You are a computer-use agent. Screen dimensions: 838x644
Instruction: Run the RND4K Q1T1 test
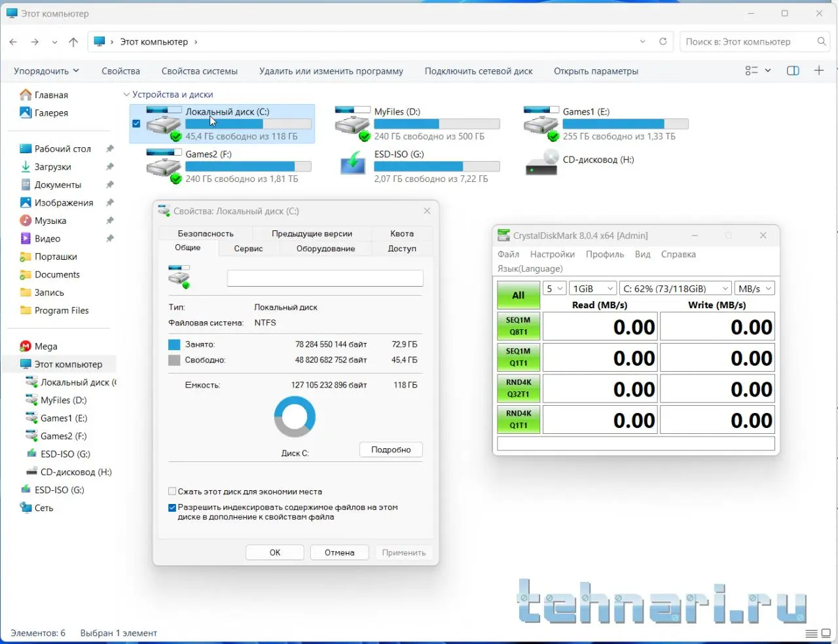[x=519, y=420]
